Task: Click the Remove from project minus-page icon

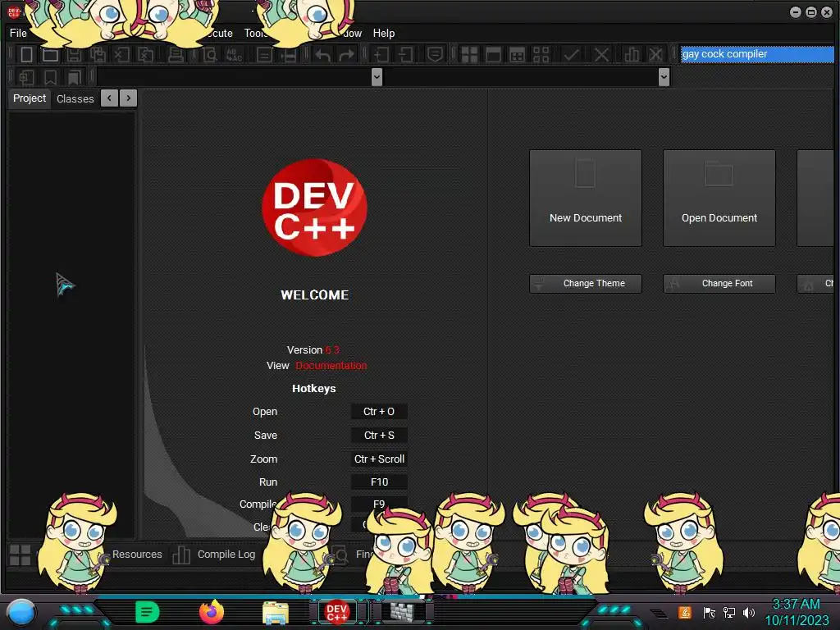Action: 405,55
